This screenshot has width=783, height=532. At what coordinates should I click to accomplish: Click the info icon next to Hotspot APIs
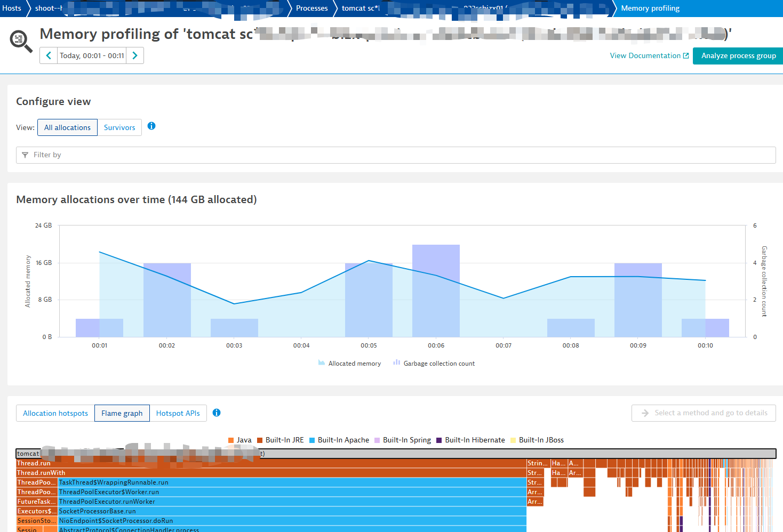[x=217, y=413]
